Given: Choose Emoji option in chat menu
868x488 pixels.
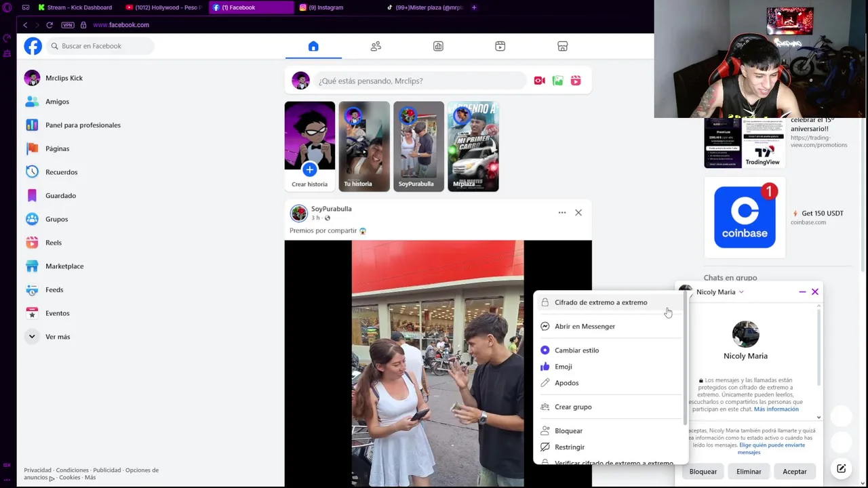Looking at the screenshot, I should coord(609,367).
